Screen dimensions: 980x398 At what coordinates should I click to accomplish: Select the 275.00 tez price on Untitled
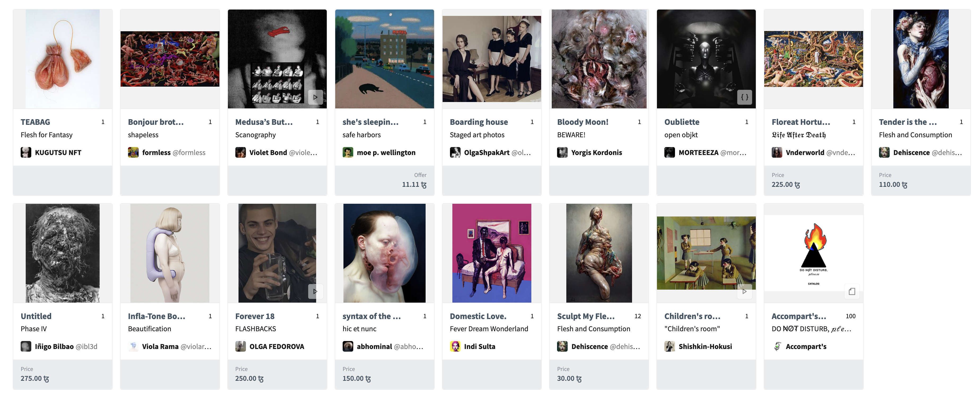[x=35, y=379]
